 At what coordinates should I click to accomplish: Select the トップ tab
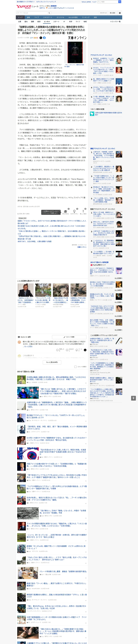coord(20,17)
